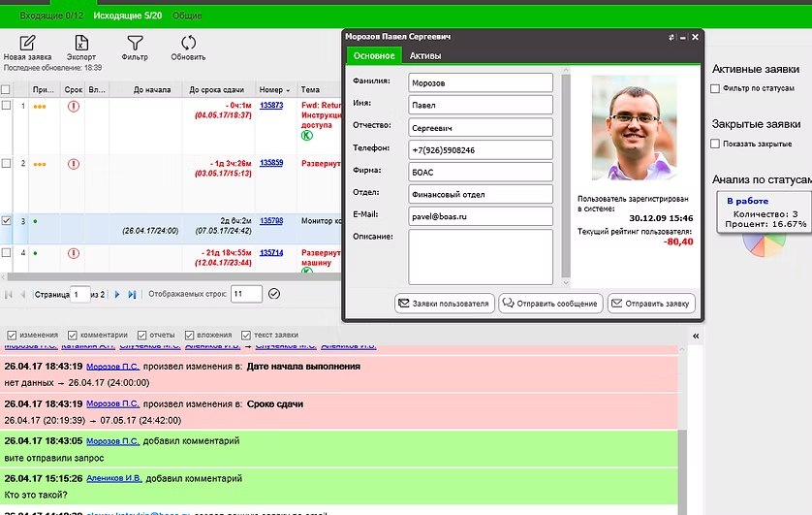Toggle the отчеты checkbox
The image size is (812, 515).
pyautogui.click(x=141, y=336)
